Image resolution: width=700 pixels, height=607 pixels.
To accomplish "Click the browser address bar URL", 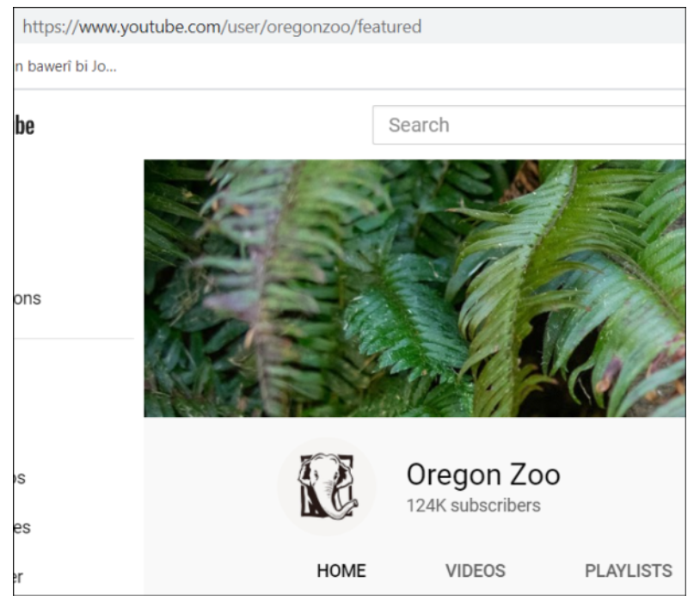I will pos(222,27).
